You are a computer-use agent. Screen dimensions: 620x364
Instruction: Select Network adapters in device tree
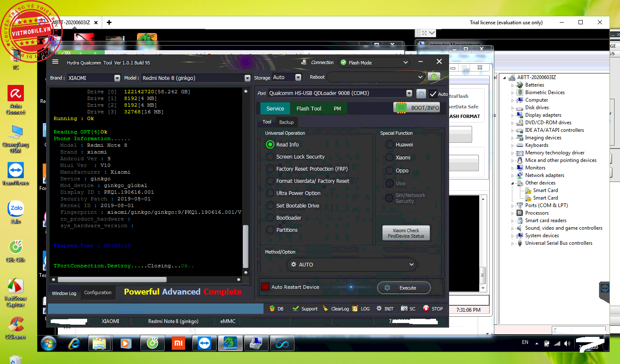tap(545, 175)
